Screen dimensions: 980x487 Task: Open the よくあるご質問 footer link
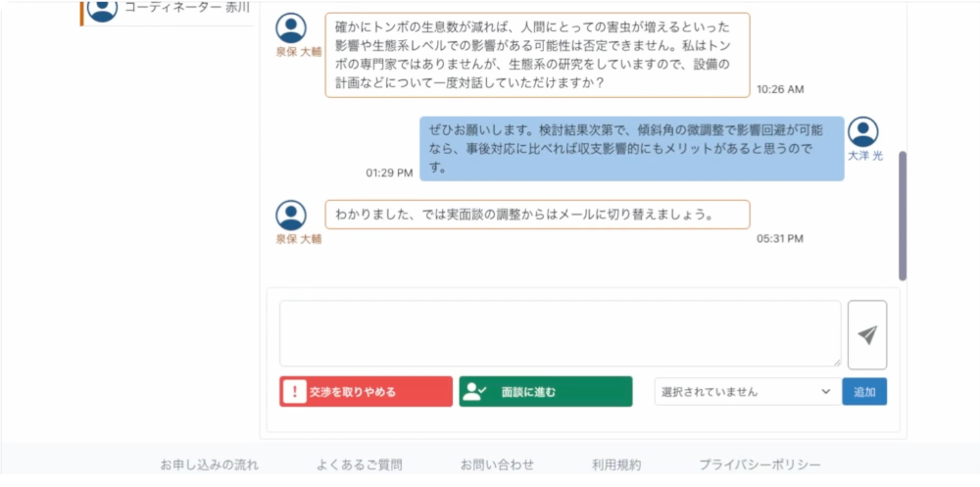(x=360, y=465)
